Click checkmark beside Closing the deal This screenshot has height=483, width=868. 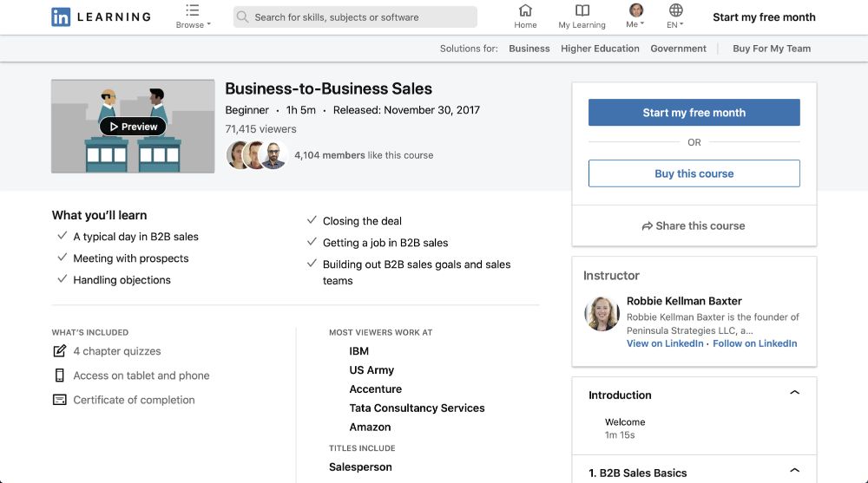[312, 220]
